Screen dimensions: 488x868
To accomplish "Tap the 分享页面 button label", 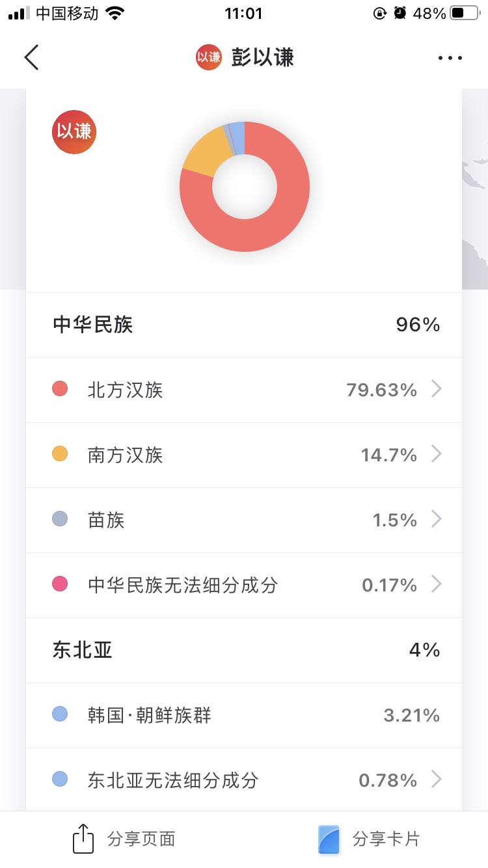I will pos(141,839).
